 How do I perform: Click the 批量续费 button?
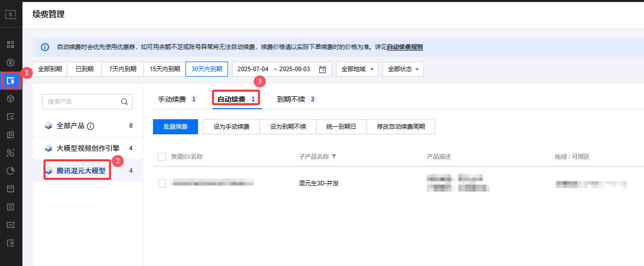tap(175, 127)
